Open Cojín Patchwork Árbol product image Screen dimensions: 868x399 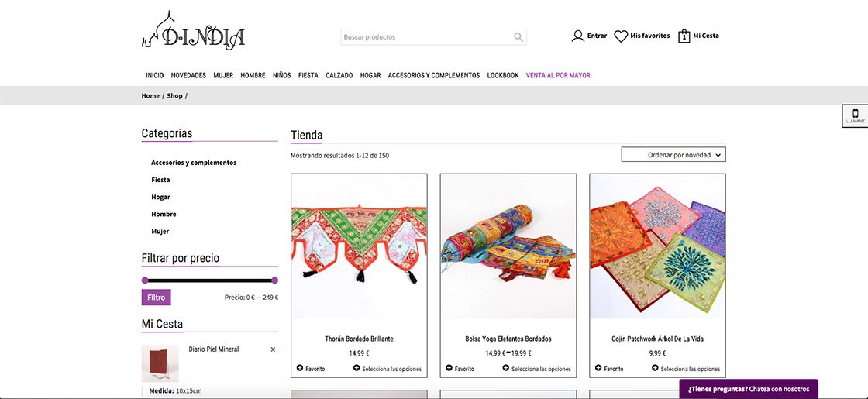[x=658, y=246]
